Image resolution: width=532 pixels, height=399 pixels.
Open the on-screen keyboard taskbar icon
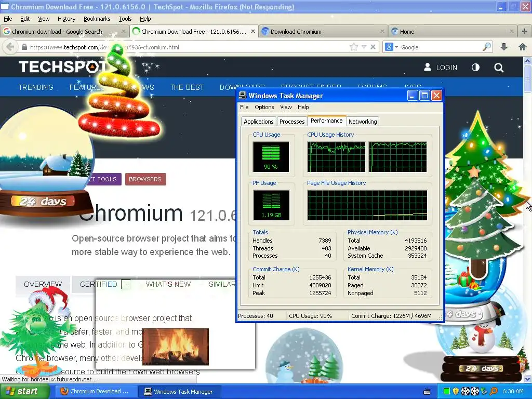(427, 392)
